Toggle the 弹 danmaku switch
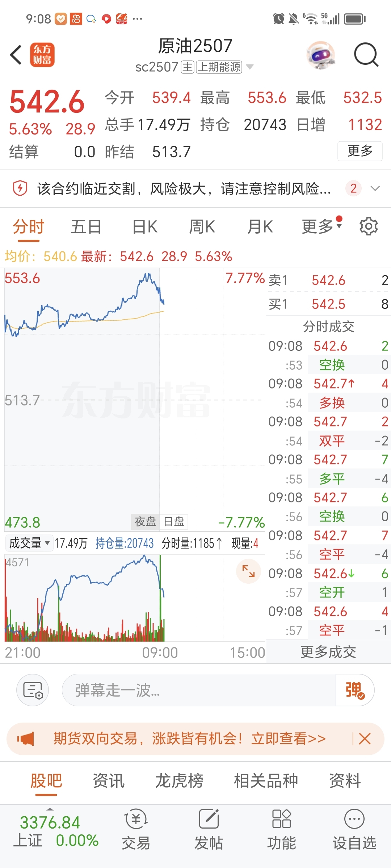Screen dimensions: 391x868 (x=355, y=690)
